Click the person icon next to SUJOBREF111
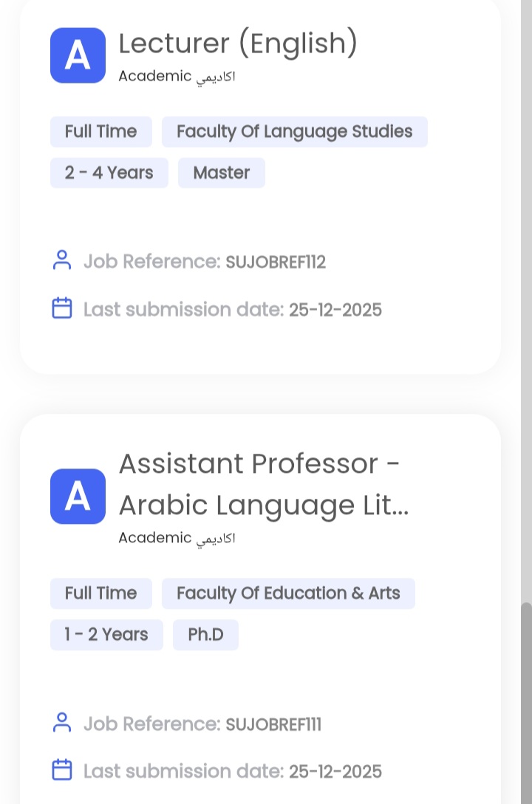Viewport: 532px width, 804px height. coord(62,723)
